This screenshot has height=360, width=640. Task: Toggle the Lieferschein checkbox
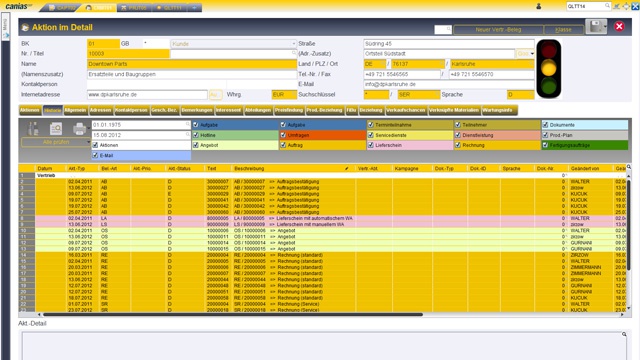pyautogui.click(x=371, y=145)
